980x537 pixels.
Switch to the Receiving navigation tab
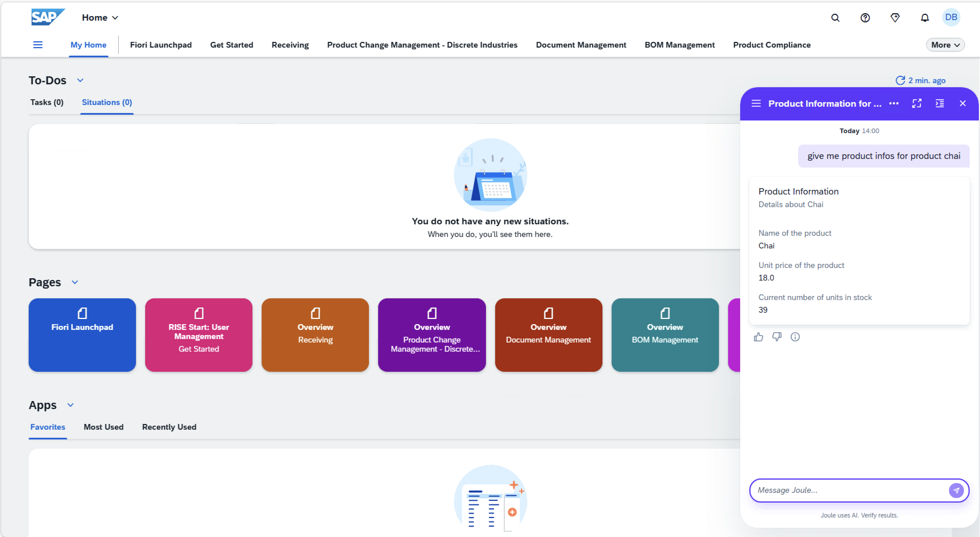(290, 45)
